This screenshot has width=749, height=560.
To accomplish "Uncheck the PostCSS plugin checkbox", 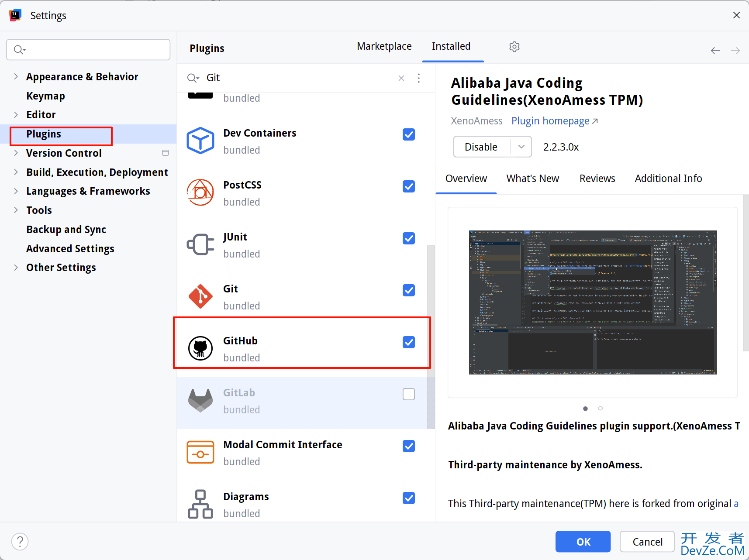I will coord(409,186).
